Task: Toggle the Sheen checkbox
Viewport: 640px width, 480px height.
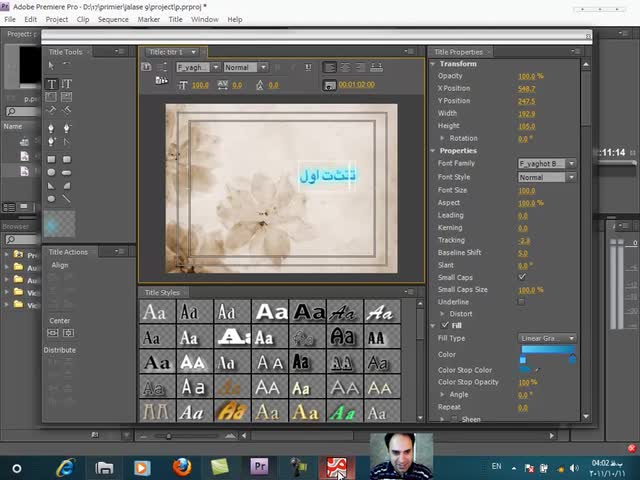Action: click(x=454, y=419)
